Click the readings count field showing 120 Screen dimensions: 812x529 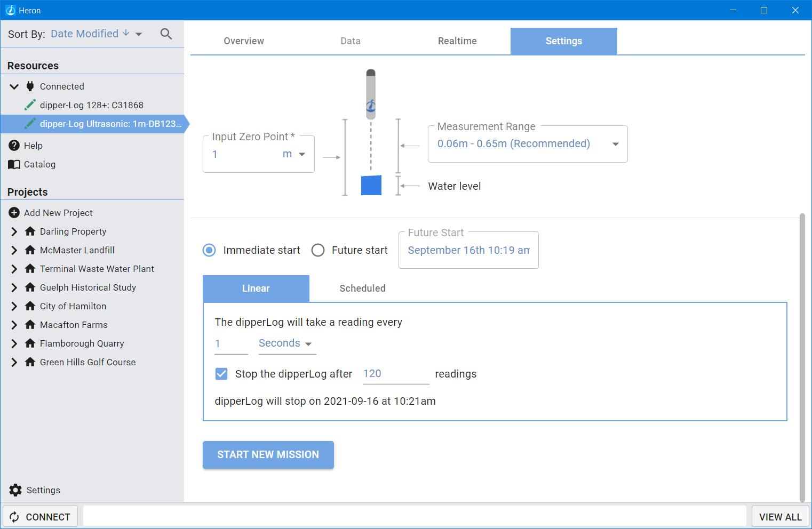click(396, 374)
